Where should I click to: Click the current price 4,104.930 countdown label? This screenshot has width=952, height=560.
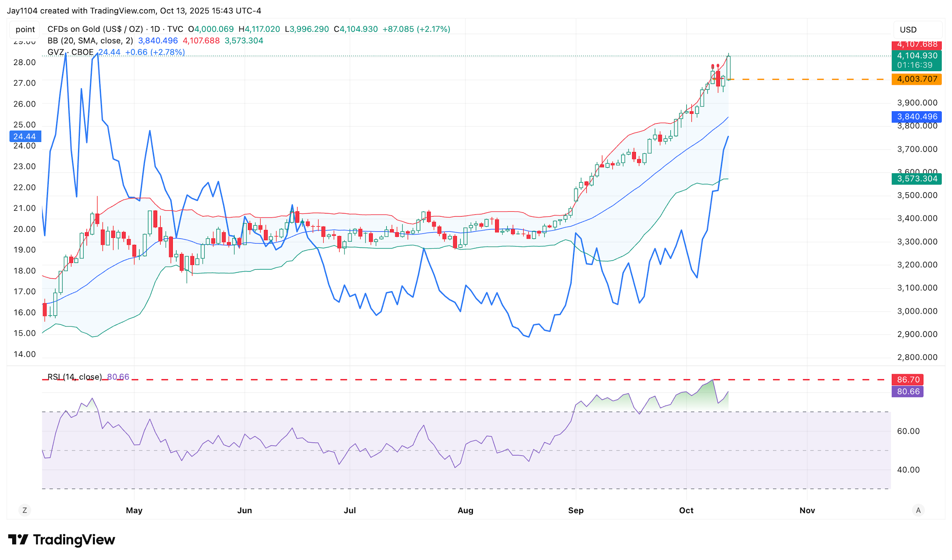click(916, 60)
